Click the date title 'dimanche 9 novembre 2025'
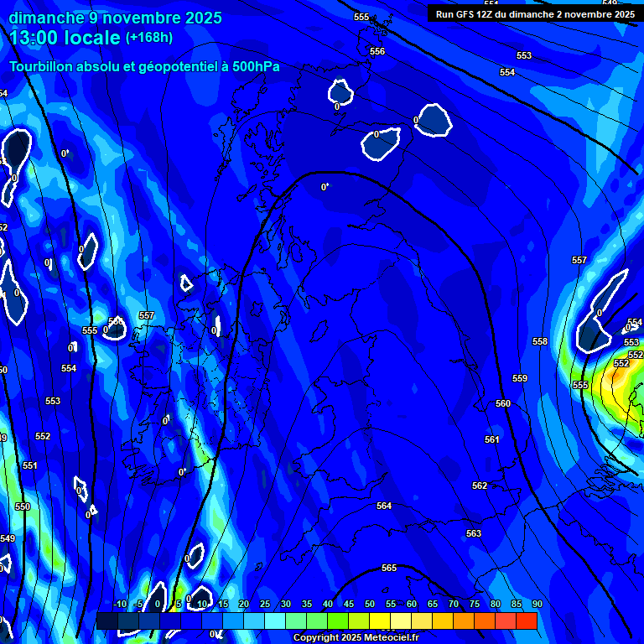 [x=115, y=18]
